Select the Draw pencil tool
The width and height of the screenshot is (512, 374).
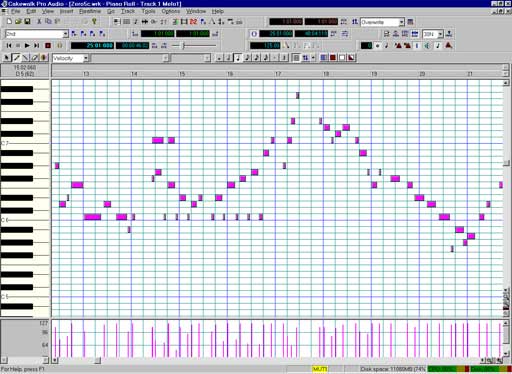point(16,58)
